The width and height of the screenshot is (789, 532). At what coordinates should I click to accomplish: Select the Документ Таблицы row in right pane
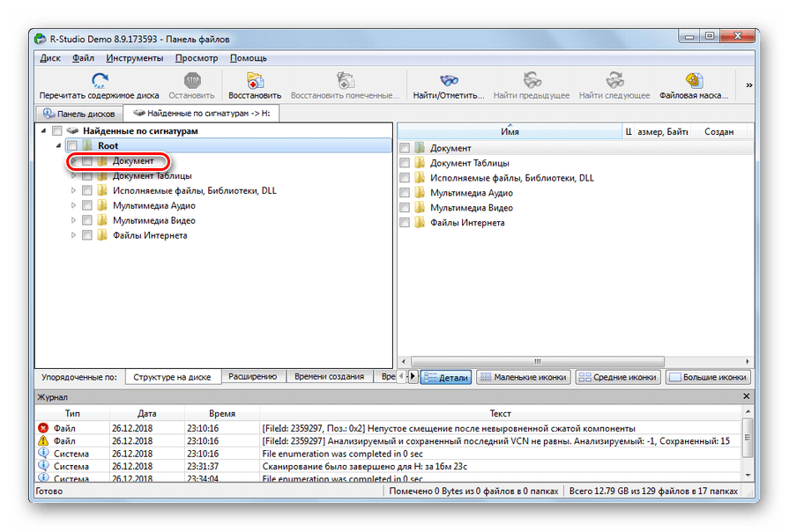coord(575,163)
